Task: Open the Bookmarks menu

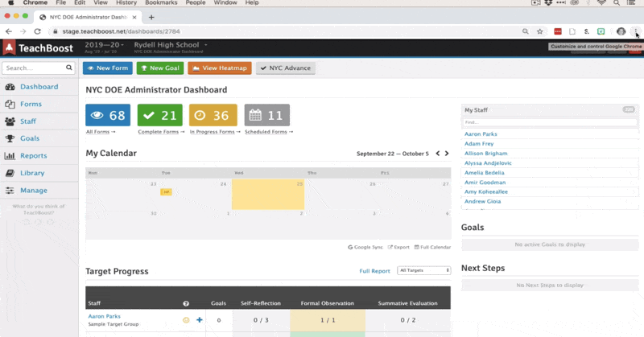Action: click(161, 3)
